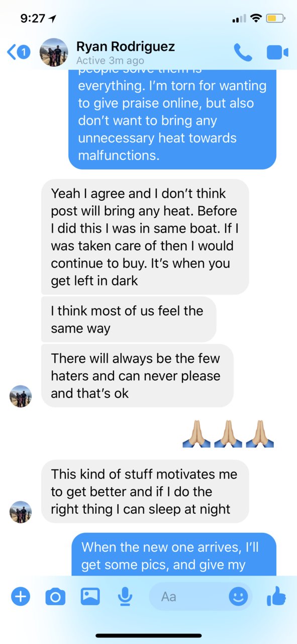This screenshot has height=644, width=297.
Task: Tap sender avatar beside 'sleep at night' message
Action: tap(21, 512)
